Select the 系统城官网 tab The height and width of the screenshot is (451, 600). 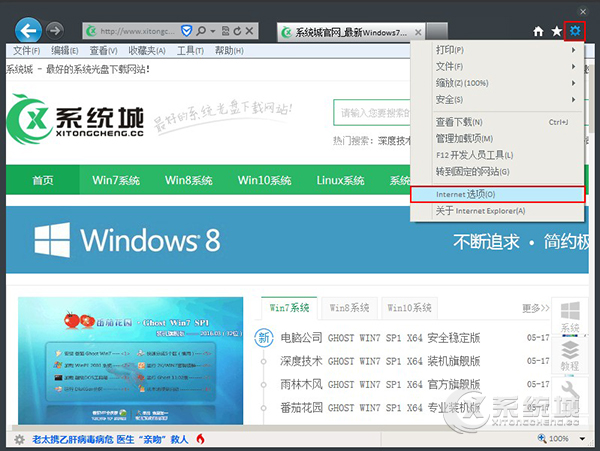point(350,32)
